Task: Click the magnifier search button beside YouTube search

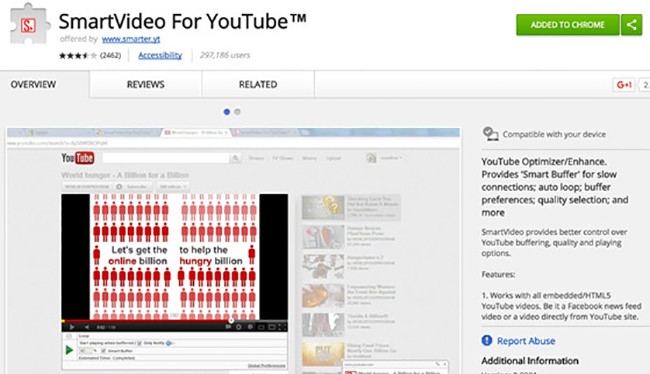Action: coord(235,158)
